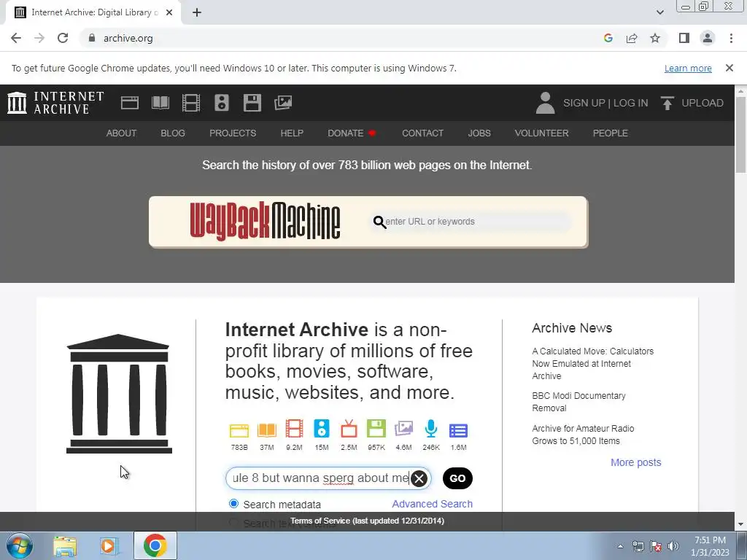Open the Chrome three-dot menu
Image resolution: width=747 pixels, height=560 pixels.
pyautogui.click(x=731, y=38)
